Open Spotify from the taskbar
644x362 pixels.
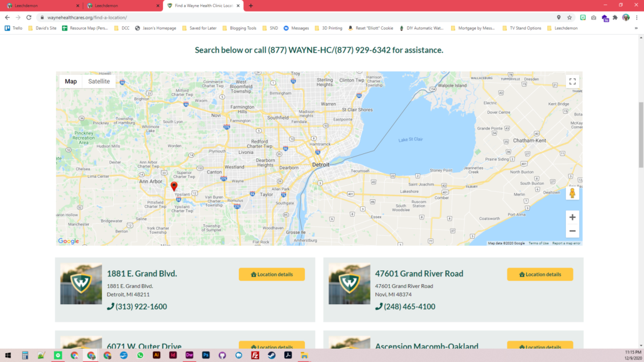coord(58,356)
